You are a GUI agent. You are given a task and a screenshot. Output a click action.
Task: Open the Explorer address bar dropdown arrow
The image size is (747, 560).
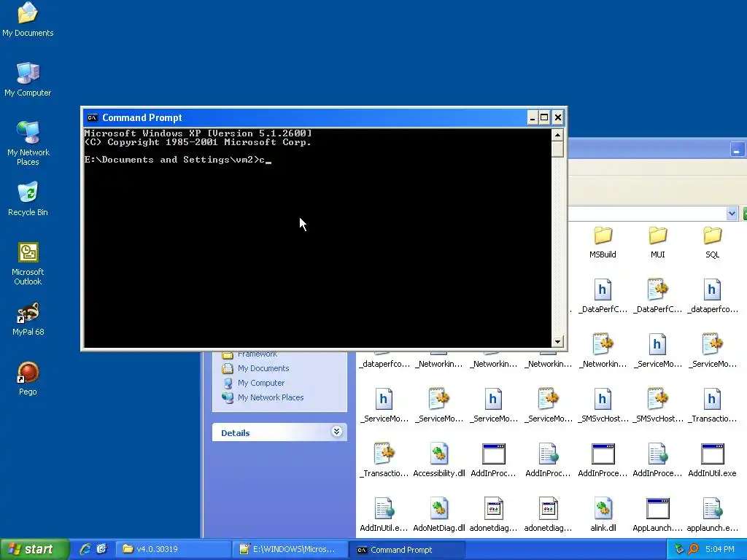click(x=732, y=214)
